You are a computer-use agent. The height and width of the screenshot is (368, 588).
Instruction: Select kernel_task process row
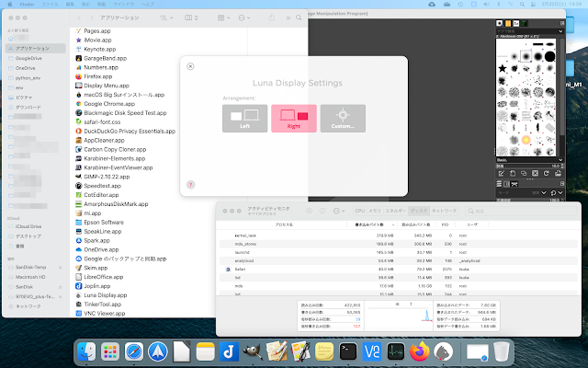(397, 236)
